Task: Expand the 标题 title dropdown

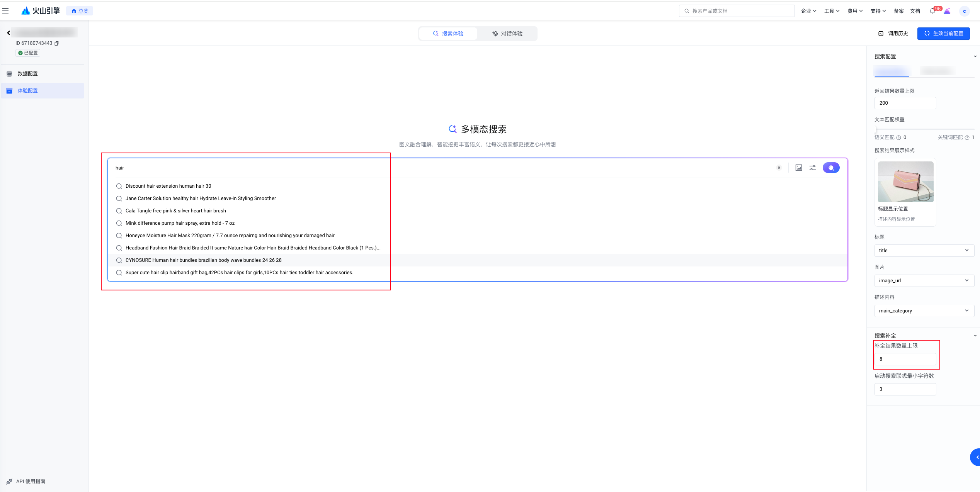Action: [x=924, y=250]
